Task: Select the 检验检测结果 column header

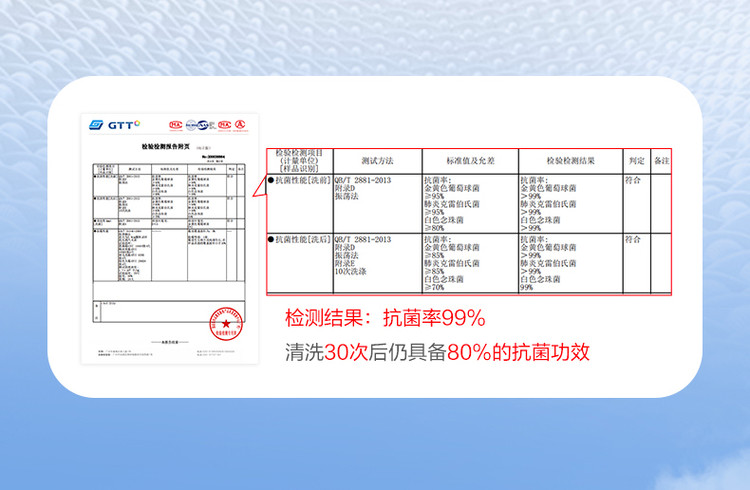Action: pos(570,160)
